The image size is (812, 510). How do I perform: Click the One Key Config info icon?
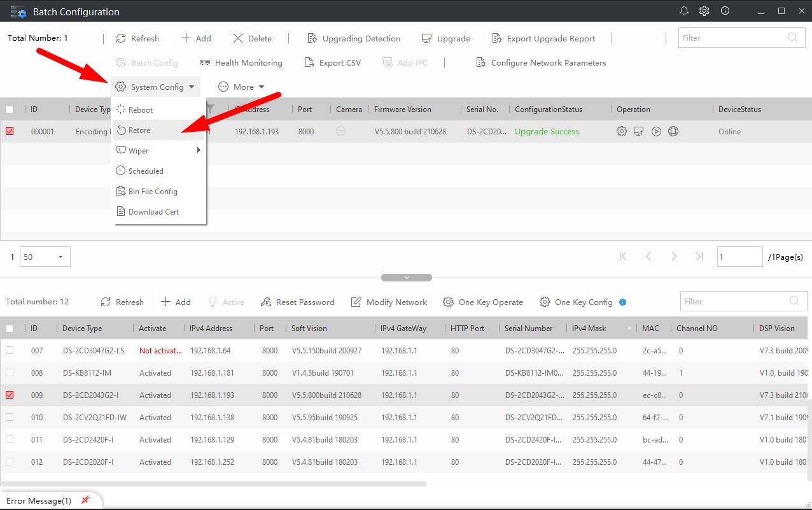pyautogui.click(x=623, y=302)
